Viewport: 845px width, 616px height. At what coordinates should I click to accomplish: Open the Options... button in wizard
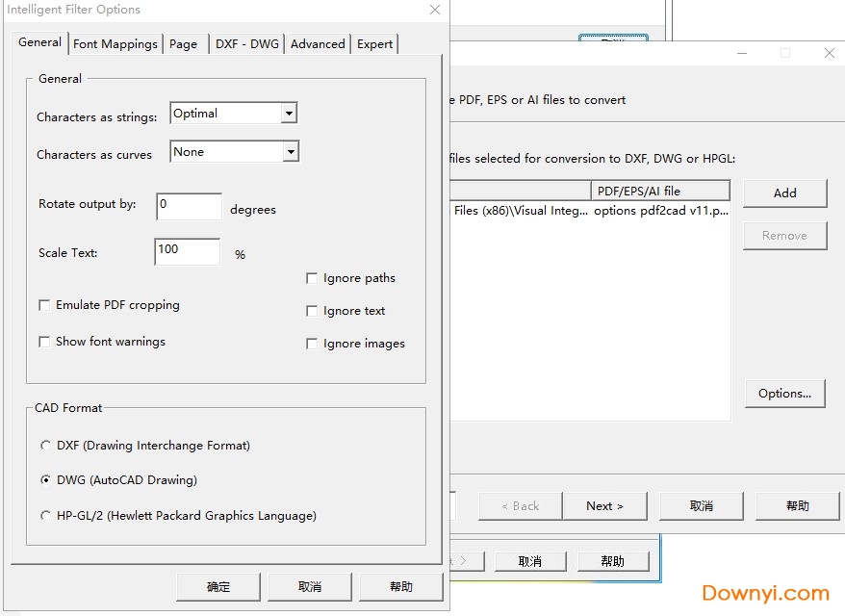[x=784, y=393]
